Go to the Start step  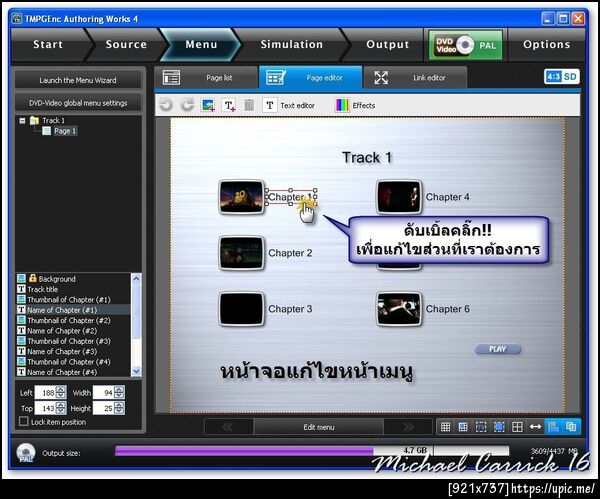point(48,44)
